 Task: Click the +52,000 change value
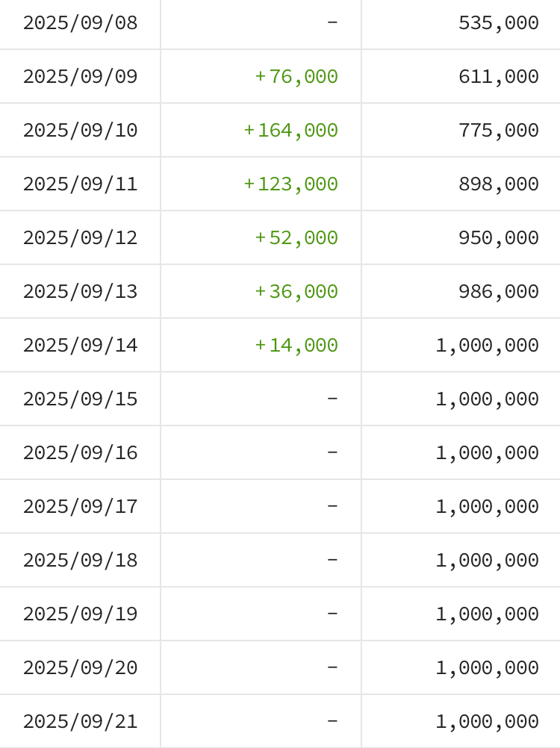click(296, 238)
